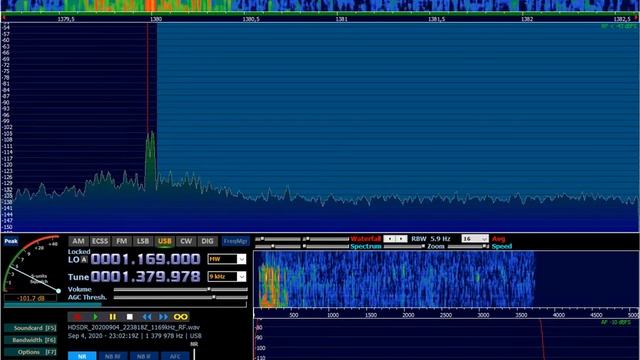Click the 1000 mark on the AF scale
This screenshot has width=640, height=360.
333,315
